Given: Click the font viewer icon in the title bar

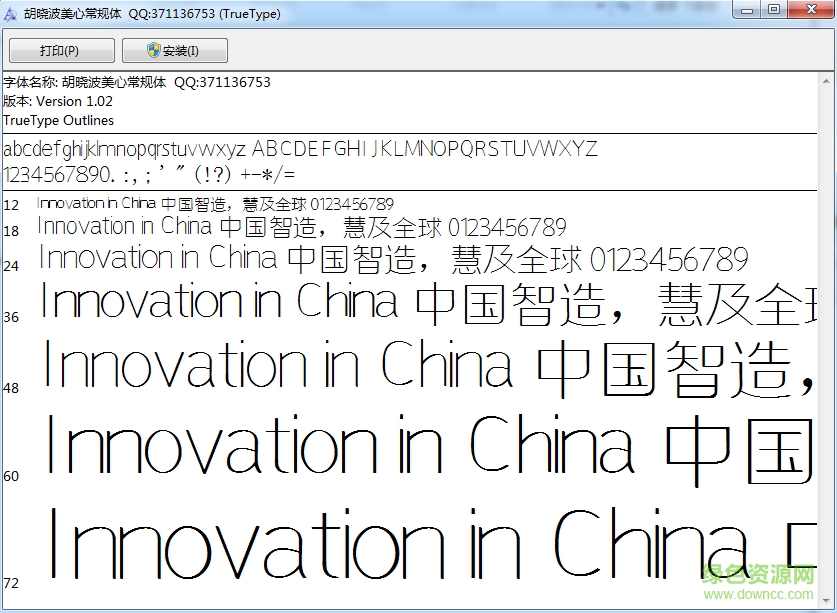Looking at the screenshot, I should click(x=10, y=12).
